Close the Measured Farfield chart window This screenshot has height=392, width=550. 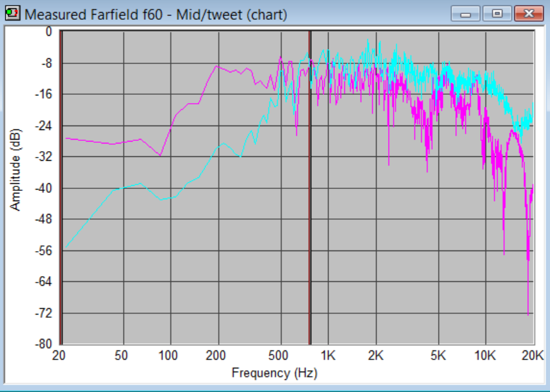click(x=529, y=13)
